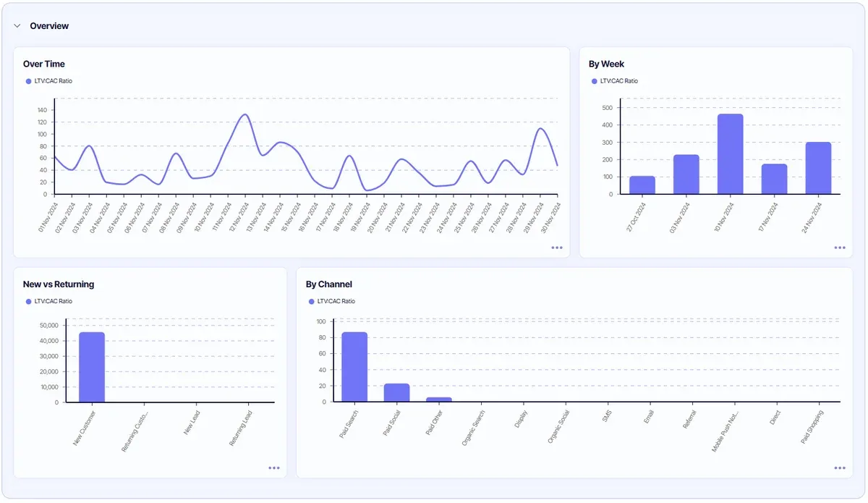Open the Over Time chart options menu
The image size is (868, 503).
click(557, 248)
